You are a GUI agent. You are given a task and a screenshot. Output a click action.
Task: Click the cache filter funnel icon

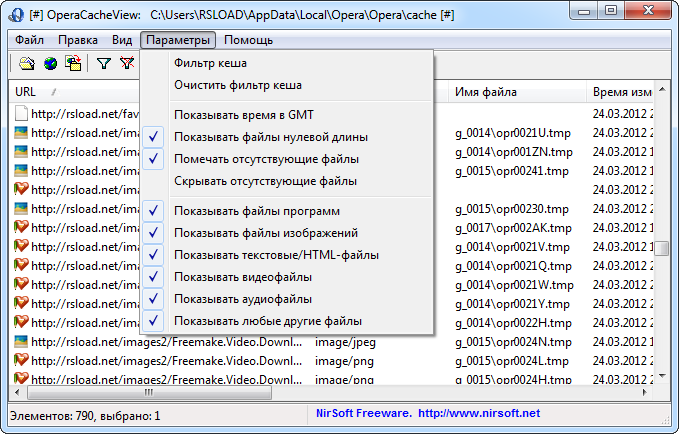point(103,64)
